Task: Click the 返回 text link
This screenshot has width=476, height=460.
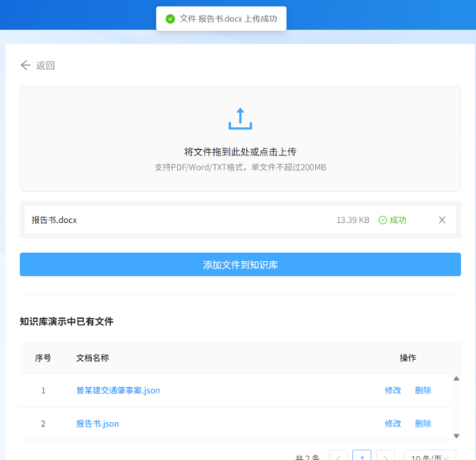Action: [x=45, y=66]
